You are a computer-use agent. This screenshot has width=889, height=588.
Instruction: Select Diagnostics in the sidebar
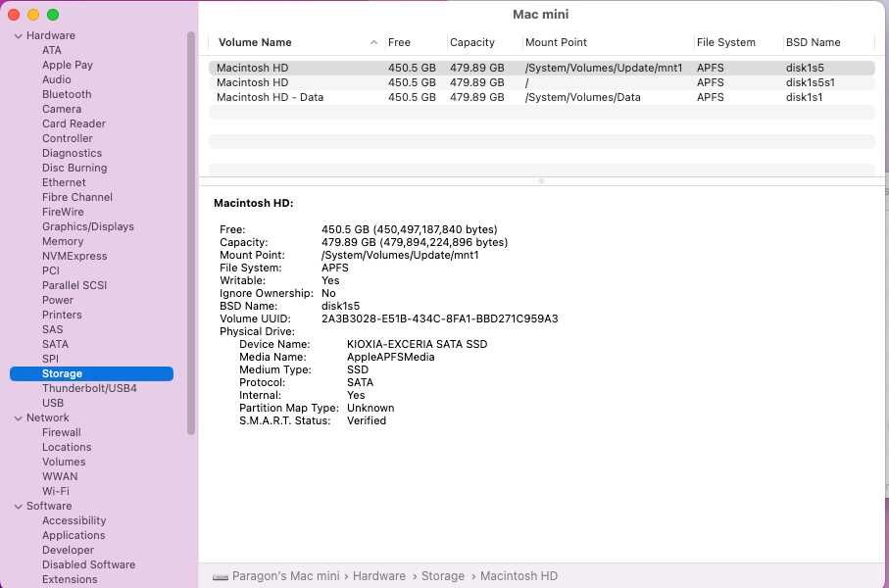click(72, 153)
